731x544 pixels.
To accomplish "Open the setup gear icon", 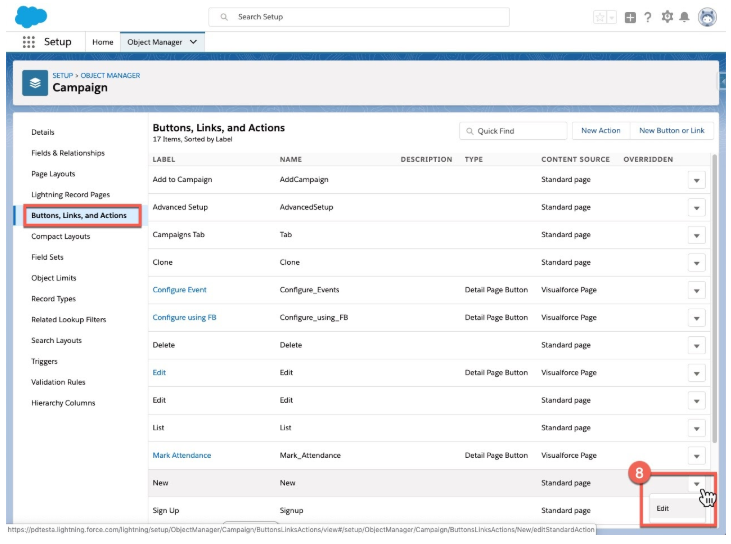I will (667, 17).
